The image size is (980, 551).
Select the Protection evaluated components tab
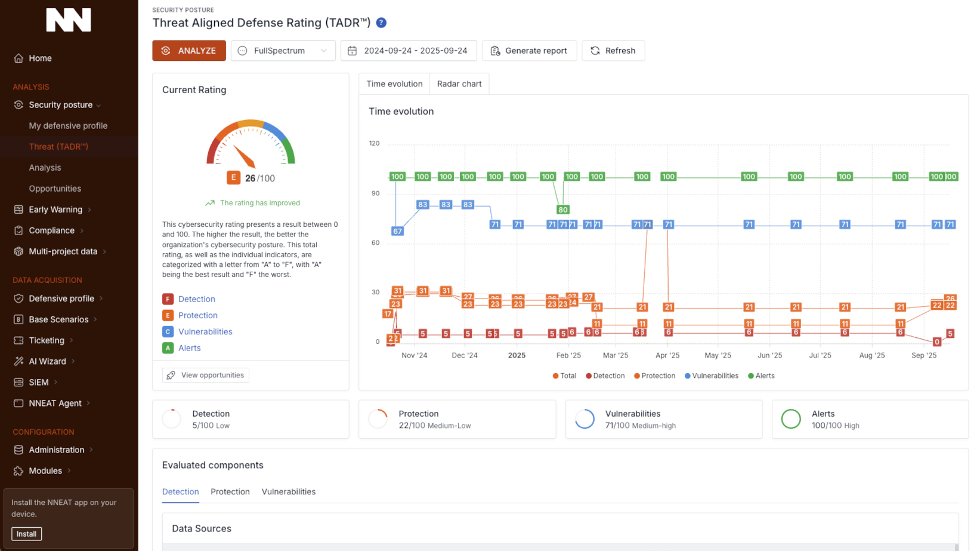230,492
